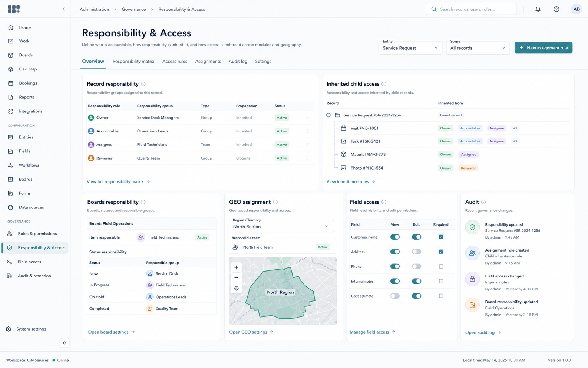Show info for Boards responsibility

pyautogui.click(x=143, y=202)
